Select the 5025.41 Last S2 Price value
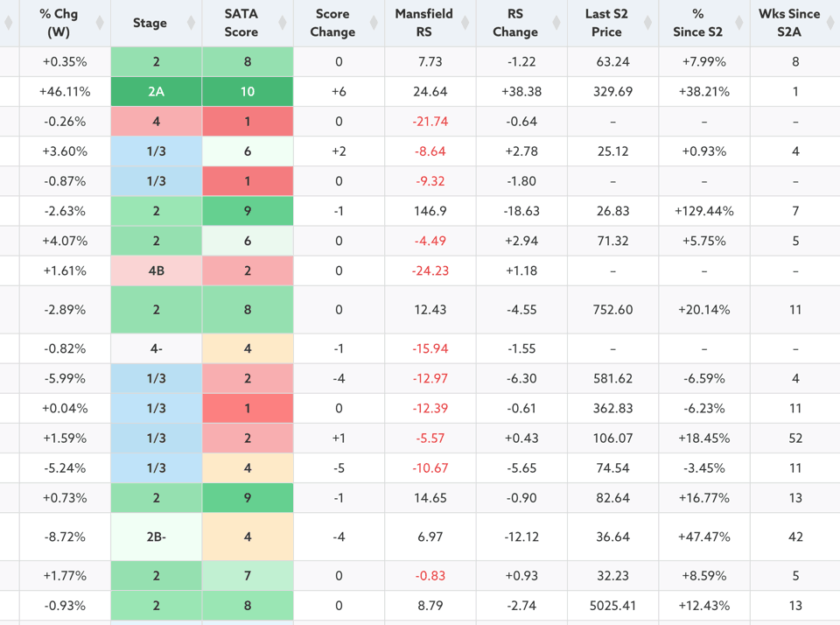Image resolution: width=840 pixels, height=625 pixels. pyautogui.click(x=612, y=606)
